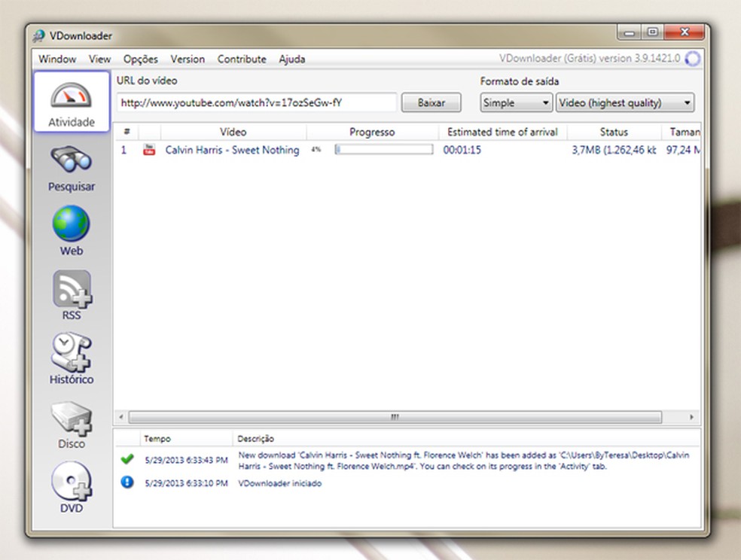Select the Calvin Harris - Sweet Nothing download
This screenshot has width=741, height=560.
[x=232, y=150]
